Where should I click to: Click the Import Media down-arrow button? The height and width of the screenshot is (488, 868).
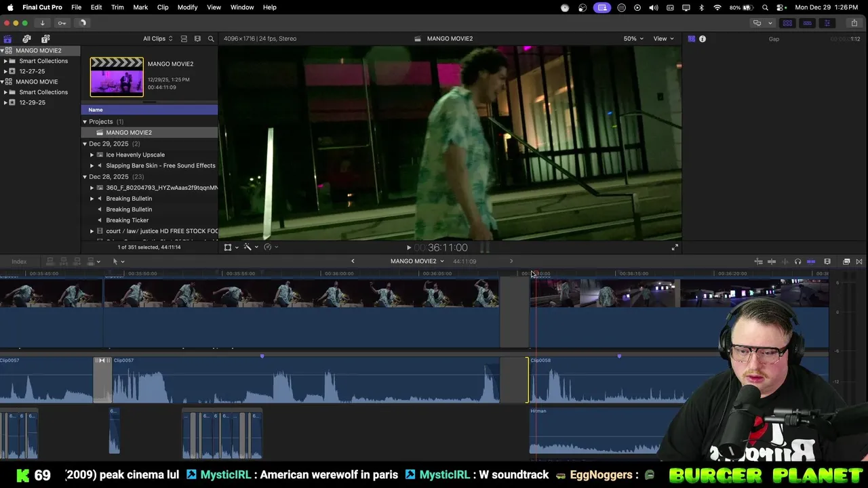[42, 23]
